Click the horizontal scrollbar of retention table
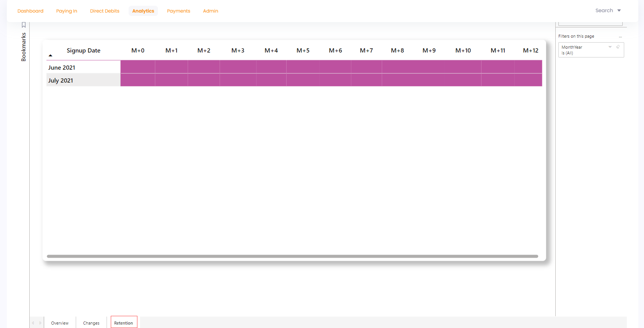644x328 pixels. tap(292, 256)
